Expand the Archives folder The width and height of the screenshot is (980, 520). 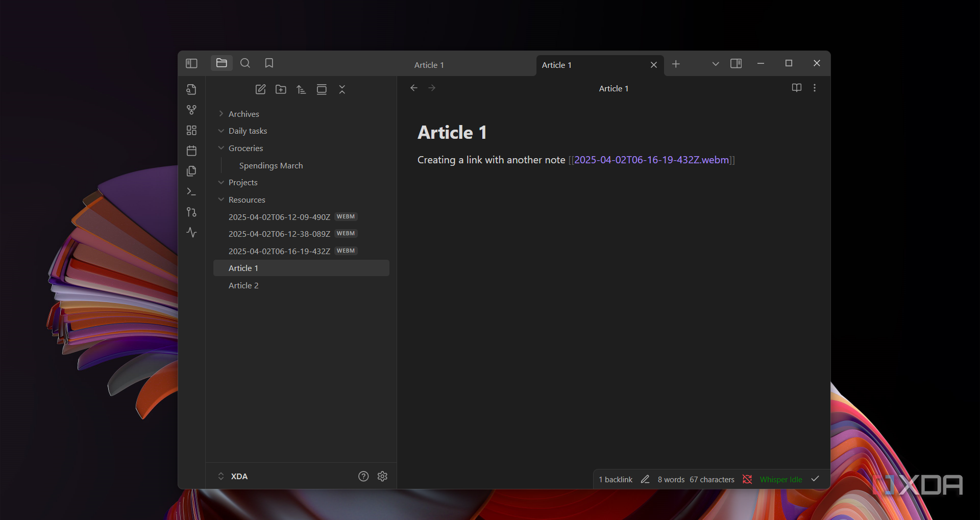[301, 114]
